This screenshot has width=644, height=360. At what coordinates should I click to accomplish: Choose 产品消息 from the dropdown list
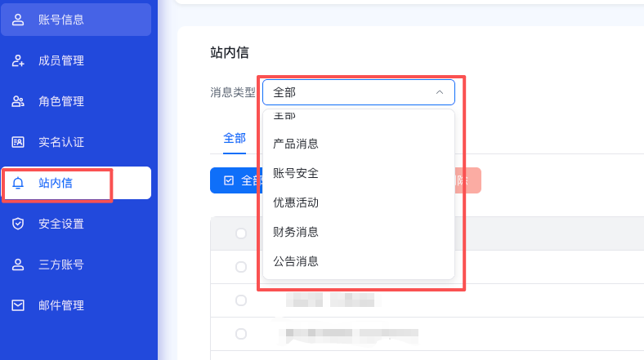(x=296, y=144)
